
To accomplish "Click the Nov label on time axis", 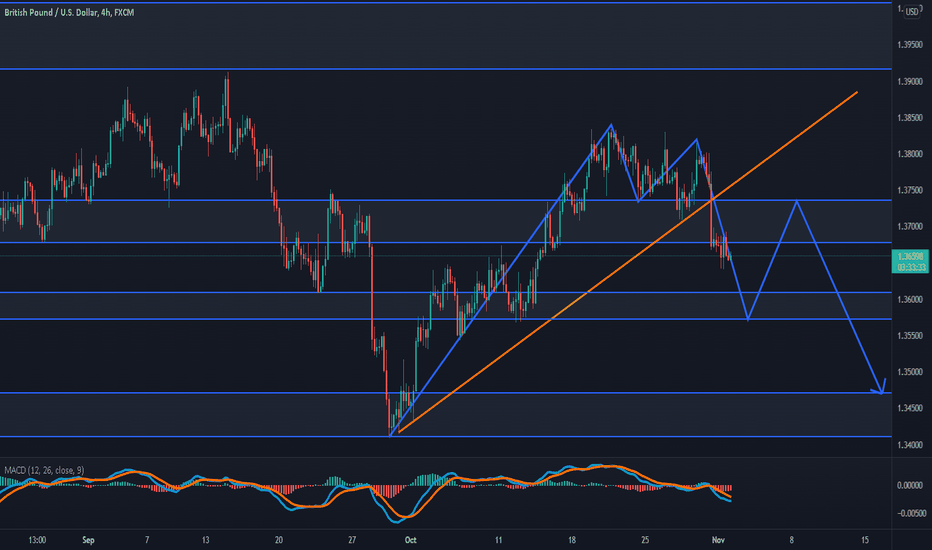I will click(718, 540).
